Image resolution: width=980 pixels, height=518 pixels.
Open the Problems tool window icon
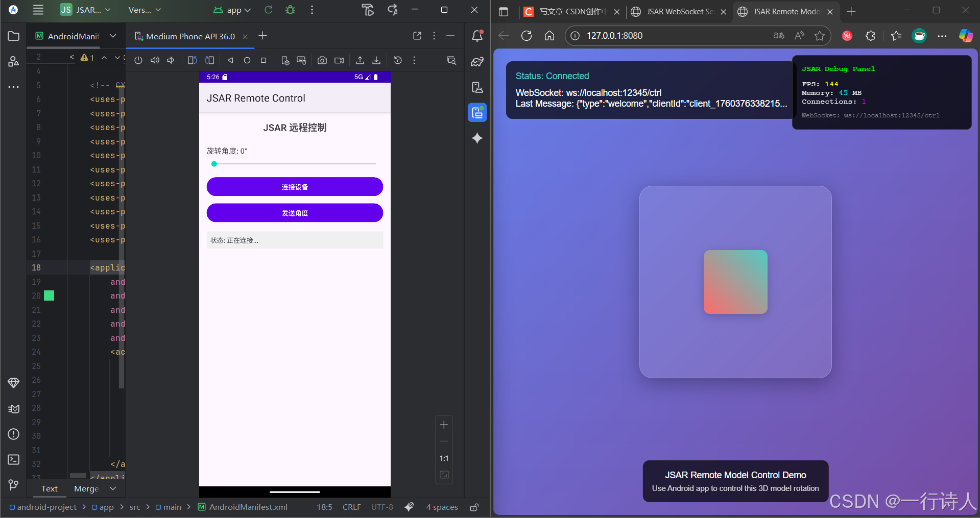[x=14, y=434]
